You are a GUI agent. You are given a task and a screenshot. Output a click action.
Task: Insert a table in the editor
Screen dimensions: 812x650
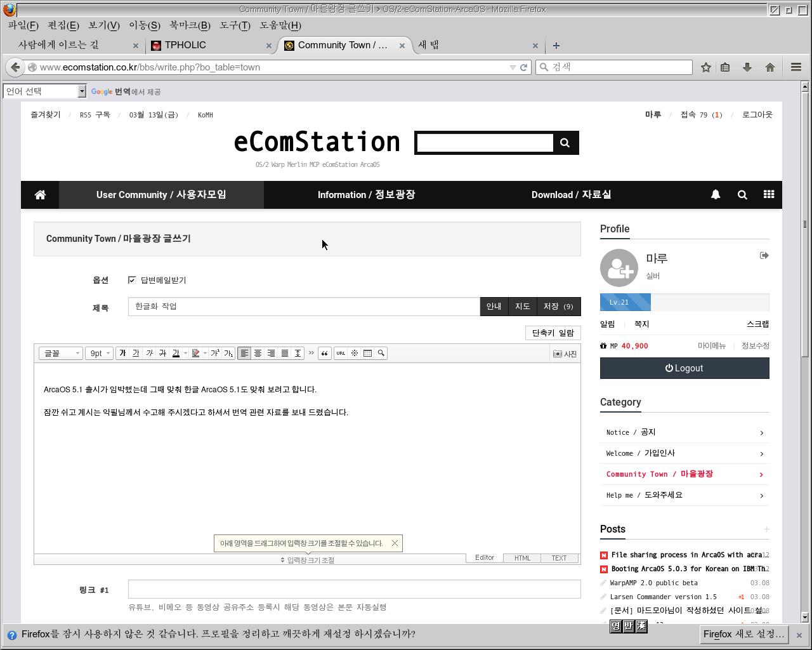pos(367,354)
